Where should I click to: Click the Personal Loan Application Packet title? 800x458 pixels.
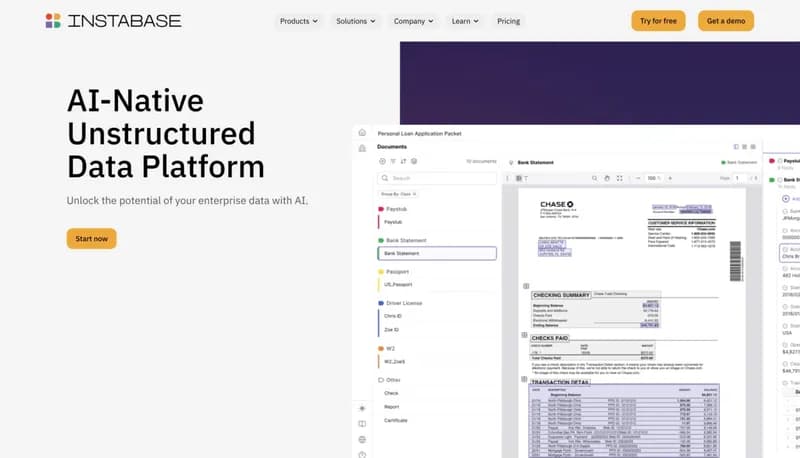[x=419, y=134]
